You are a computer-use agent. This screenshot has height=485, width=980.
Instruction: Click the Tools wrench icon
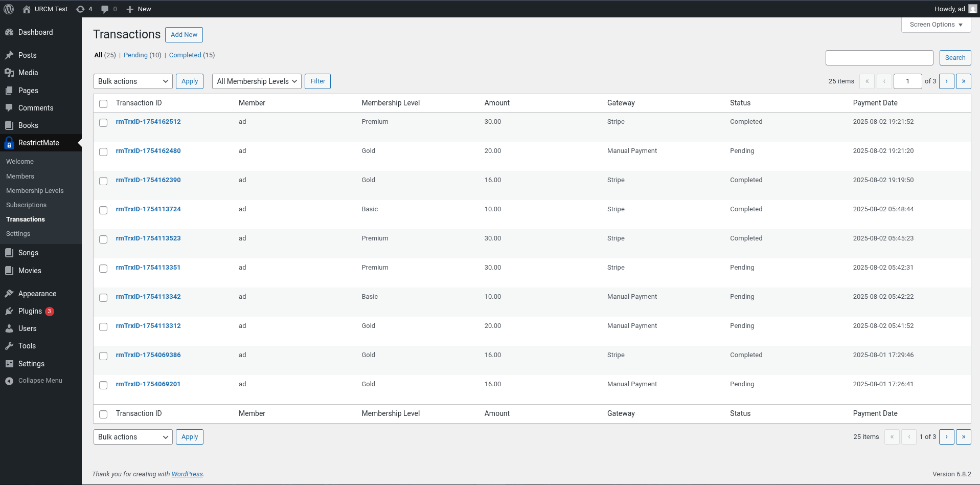pos(9,346)
